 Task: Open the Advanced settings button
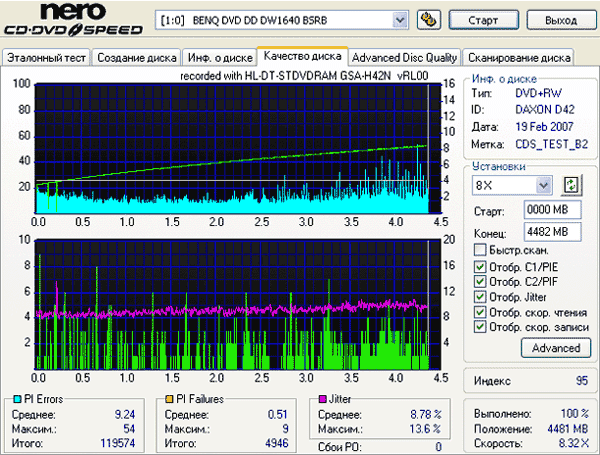tap(555, 348)
